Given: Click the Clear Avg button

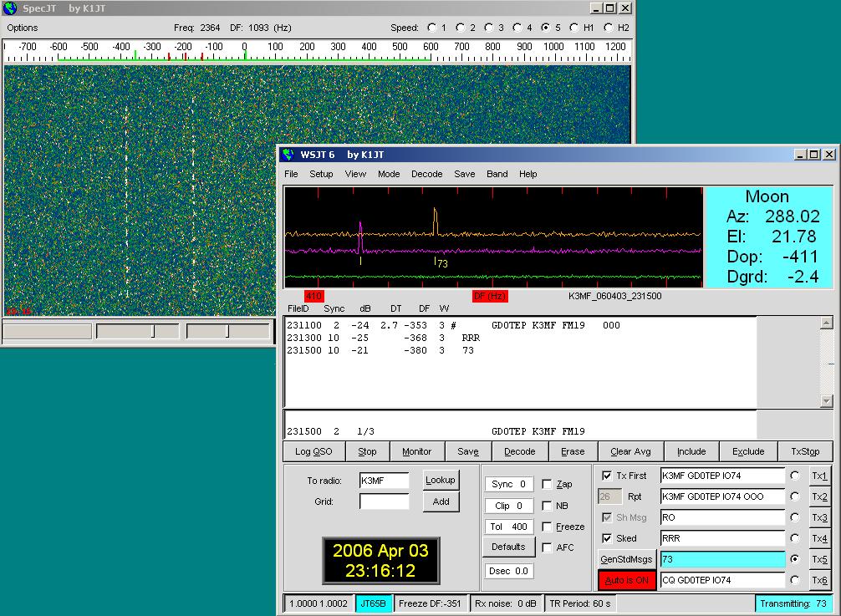Looking at the screenshot, I should (x=630, y=451).
